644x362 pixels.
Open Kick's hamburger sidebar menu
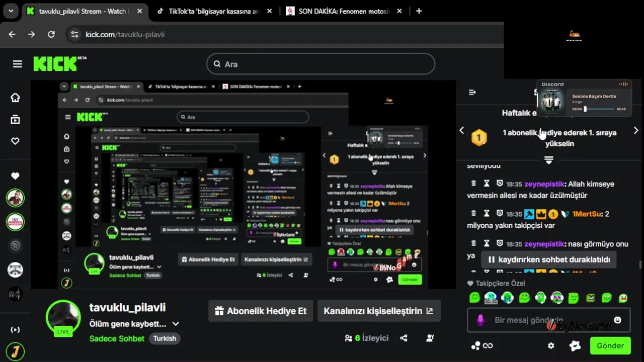pos(18,64)
